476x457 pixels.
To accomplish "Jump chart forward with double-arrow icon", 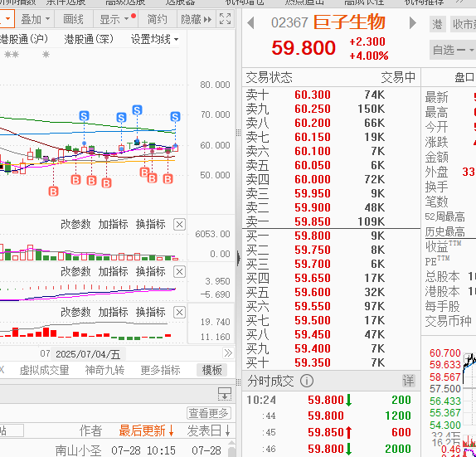I will pos(228,353).
